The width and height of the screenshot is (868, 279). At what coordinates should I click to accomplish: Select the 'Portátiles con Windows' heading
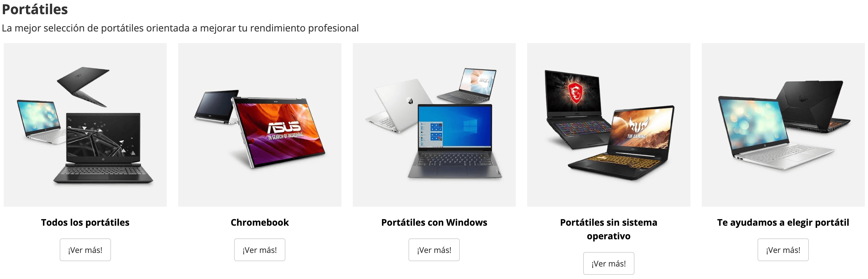point(434,223)
